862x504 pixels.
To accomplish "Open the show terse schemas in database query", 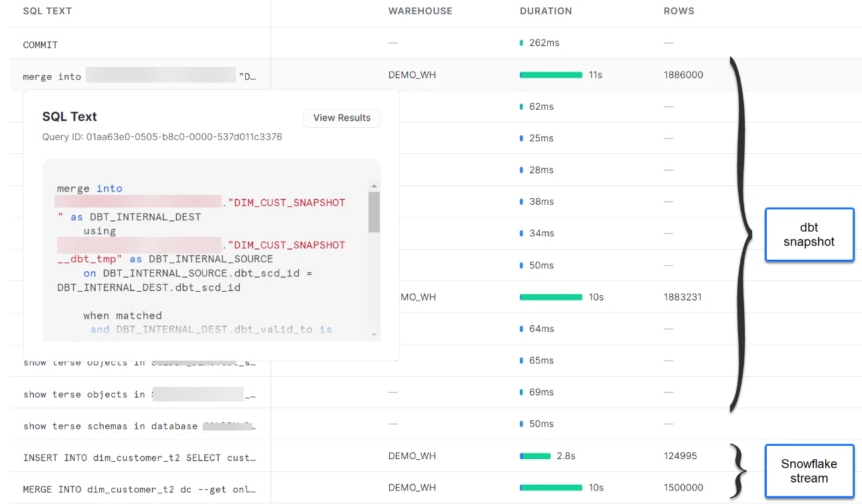I will coord(139,426).
